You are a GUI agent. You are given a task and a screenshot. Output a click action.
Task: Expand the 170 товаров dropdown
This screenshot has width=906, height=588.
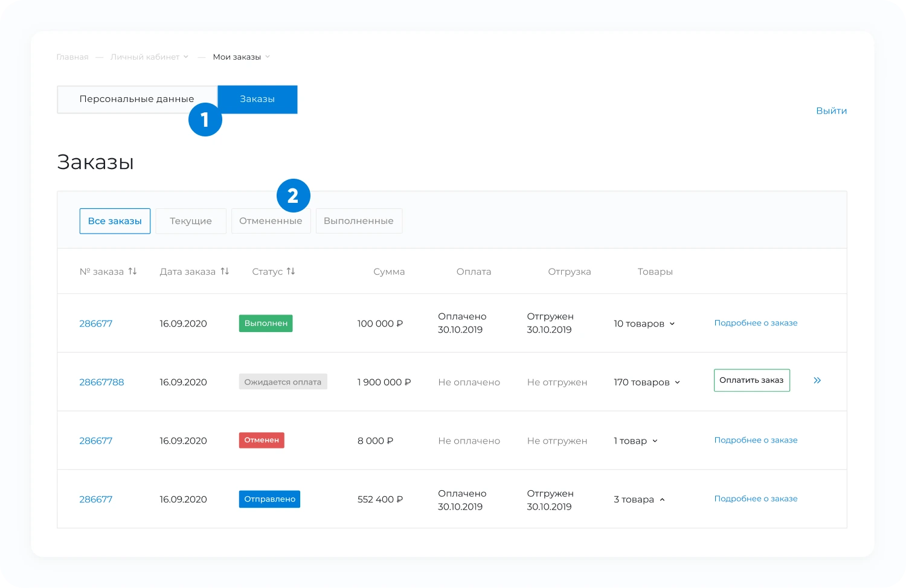[x=677, y=383]
